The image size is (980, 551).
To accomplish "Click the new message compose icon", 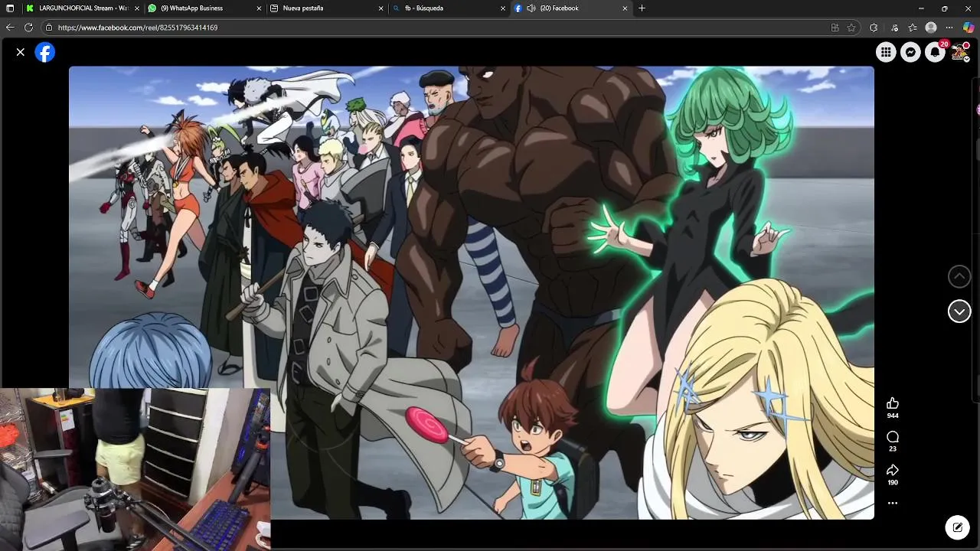I will (957, 527).
